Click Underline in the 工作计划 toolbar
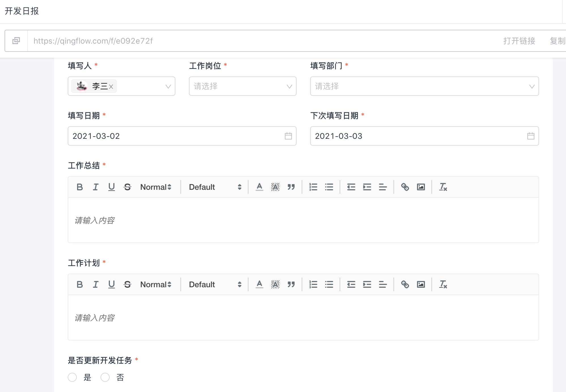The height and width of the screenshot is (392, 566). 112,284
